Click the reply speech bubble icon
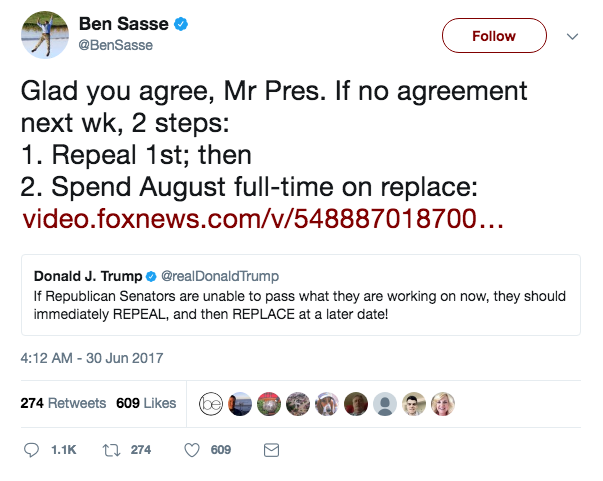Image resolution: width=603 pixels, height=481 pixels. [31, 450]
